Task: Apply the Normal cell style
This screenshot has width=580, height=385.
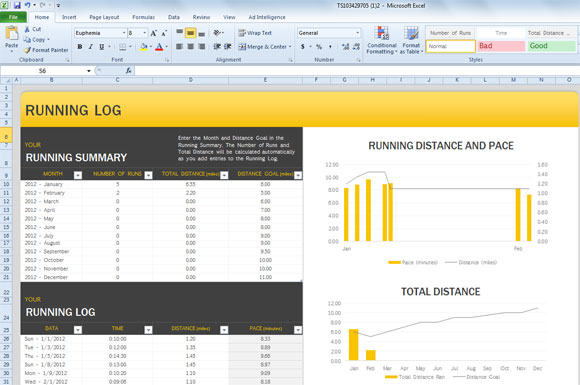Action: click(451, 46)
